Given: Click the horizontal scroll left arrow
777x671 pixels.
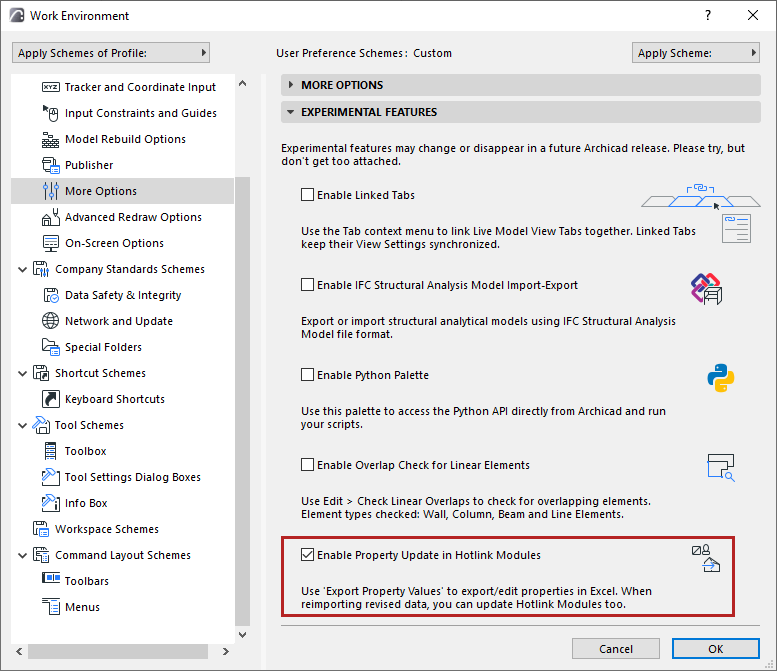Looking at the screenshot, I should coord(19,651).
